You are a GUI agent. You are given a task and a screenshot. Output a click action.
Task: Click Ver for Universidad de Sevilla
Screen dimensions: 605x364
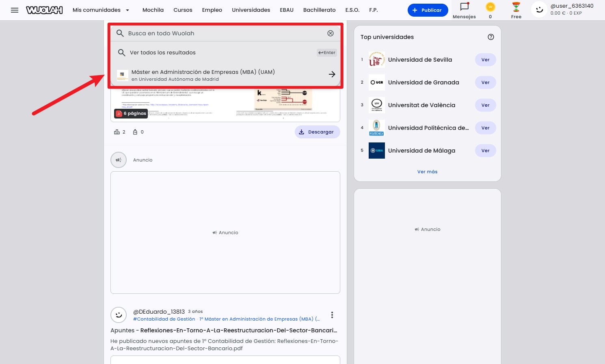pos(485,60)
